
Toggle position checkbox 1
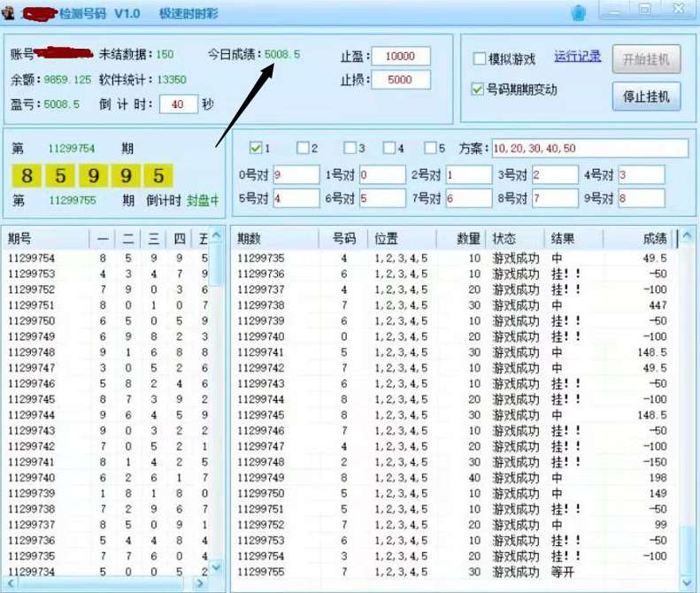point(256,147)
